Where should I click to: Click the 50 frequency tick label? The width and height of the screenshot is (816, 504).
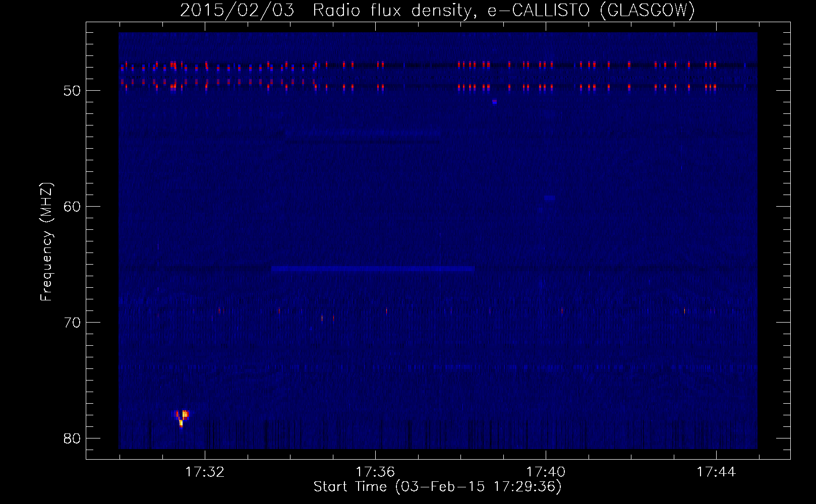click(x=72, y=91)
